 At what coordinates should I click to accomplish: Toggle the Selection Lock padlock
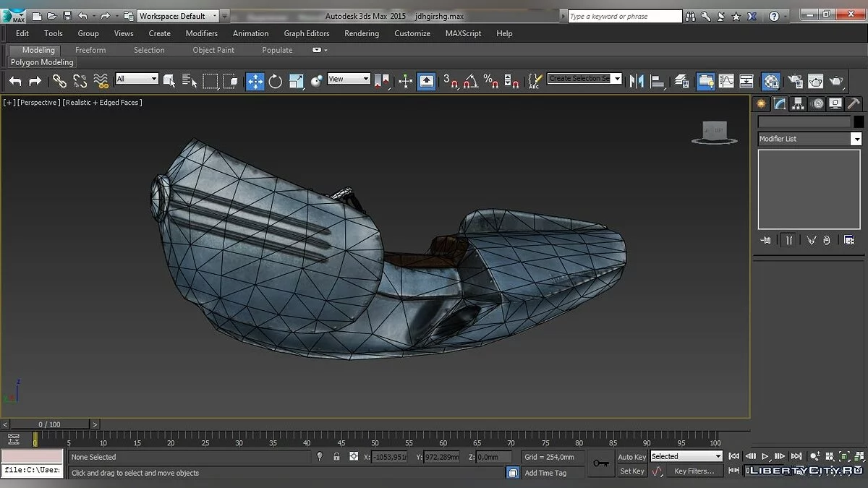coord(336,456)
